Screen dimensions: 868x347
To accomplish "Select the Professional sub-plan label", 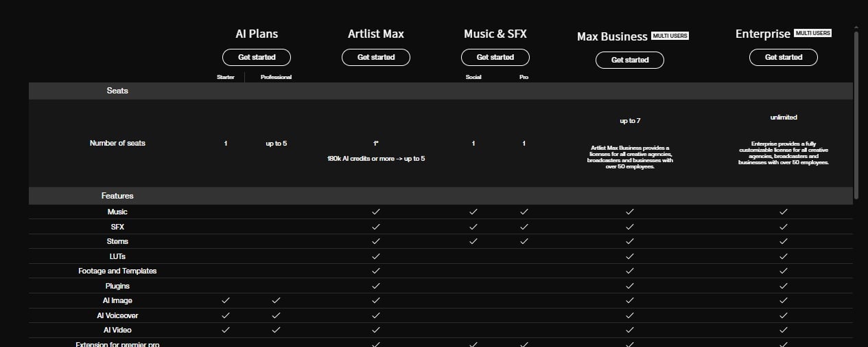I will (276, 77).
